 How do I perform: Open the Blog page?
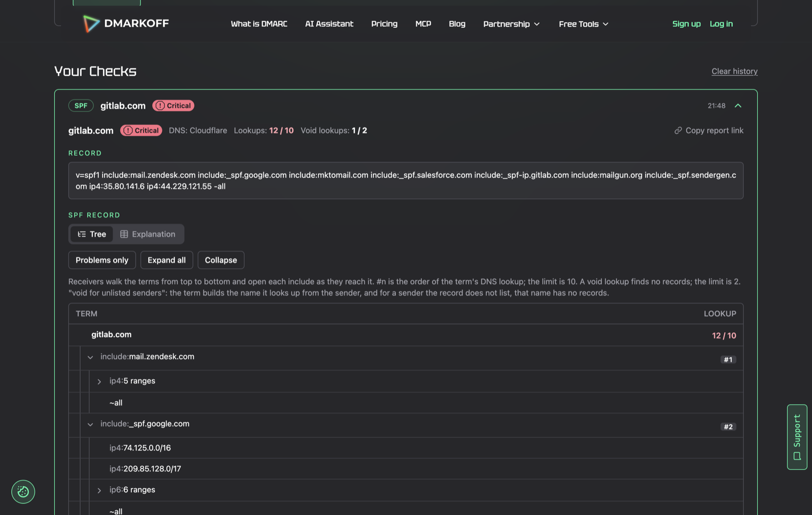click(x=457, y=24)
